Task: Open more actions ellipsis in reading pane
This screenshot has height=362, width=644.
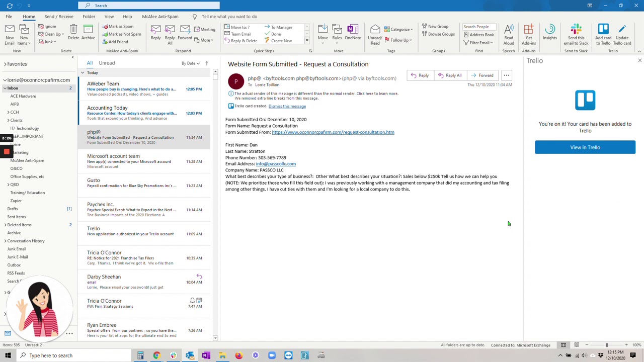Action: coord(507,75)
